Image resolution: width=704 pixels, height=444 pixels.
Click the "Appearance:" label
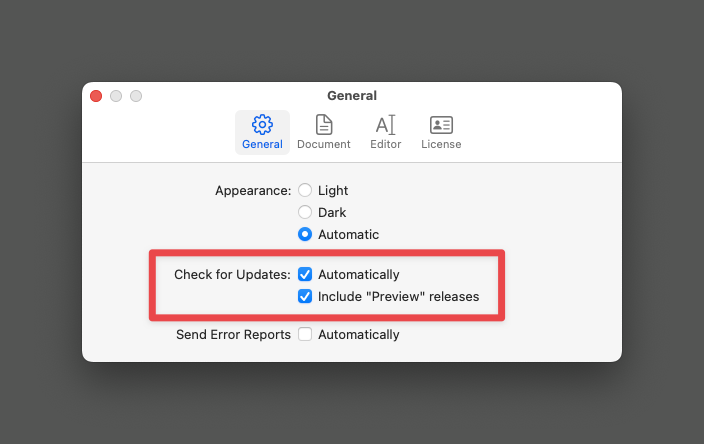(253, 191)
